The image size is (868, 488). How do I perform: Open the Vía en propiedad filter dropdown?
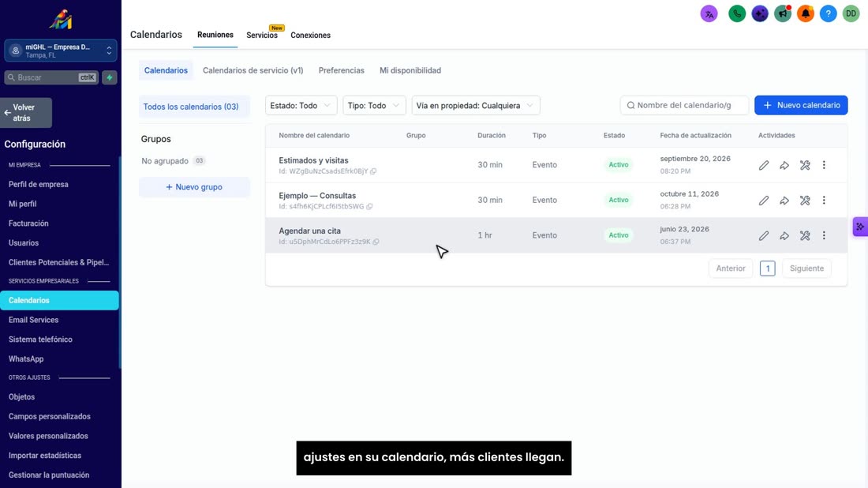click(475, 105)
